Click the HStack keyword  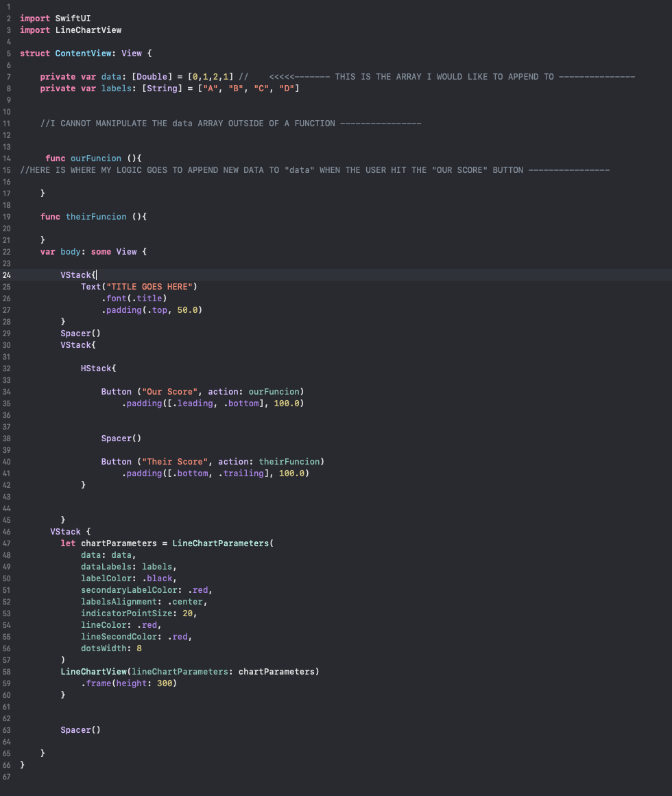pyautogui.click(x=95, y=368)
